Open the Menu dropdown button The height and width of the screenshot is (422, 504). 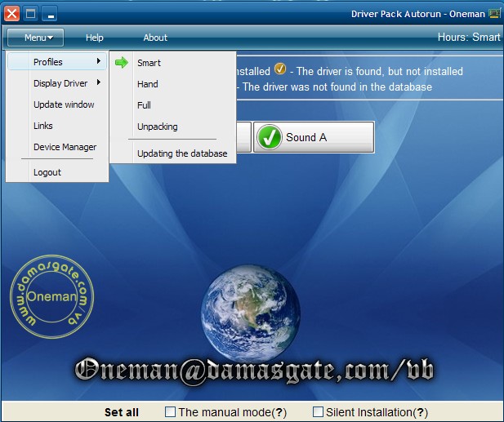[35, 38]
